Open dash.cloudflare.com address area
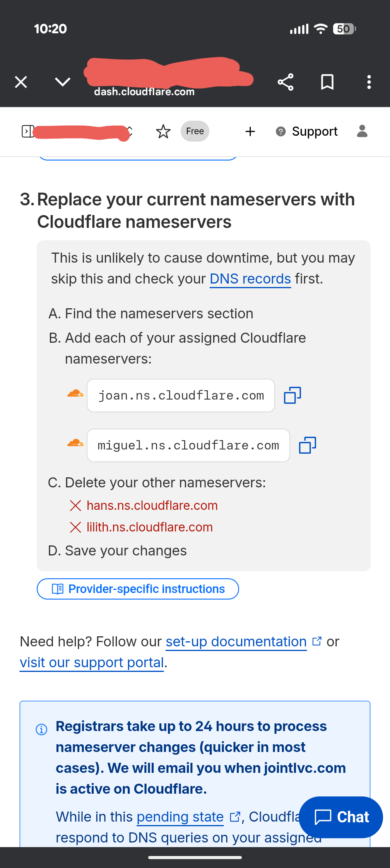This screenshot has width=390, height=868. (x=144, y=92)
